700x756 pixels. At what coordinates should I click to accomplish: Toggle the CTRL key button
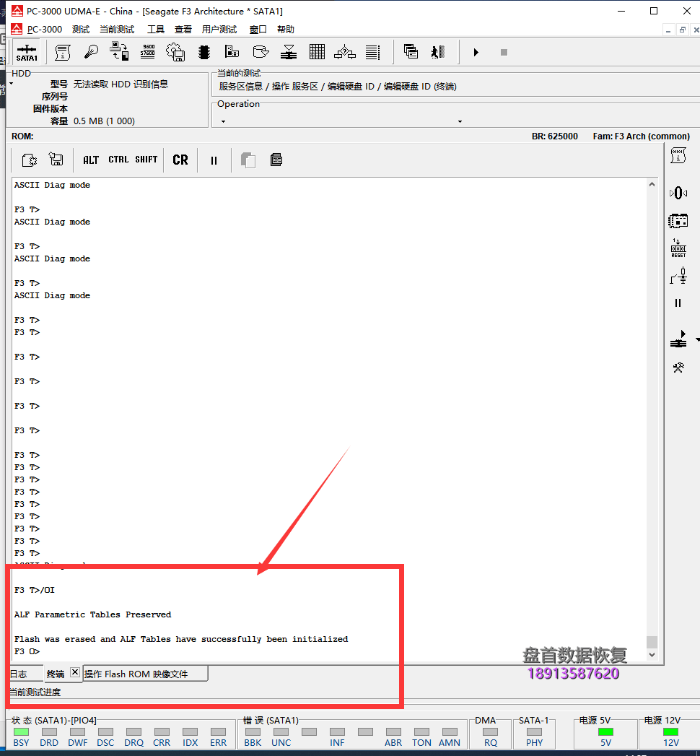[118, 160]
